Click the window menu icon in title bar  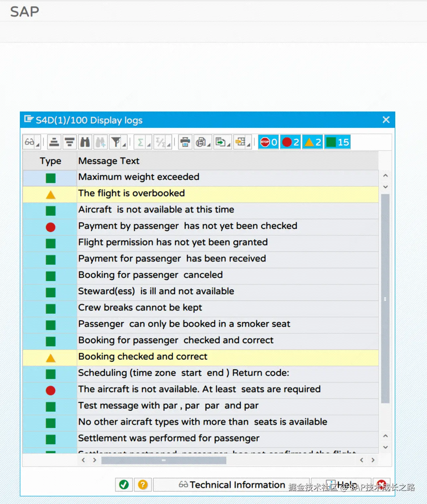click(29, 119)
